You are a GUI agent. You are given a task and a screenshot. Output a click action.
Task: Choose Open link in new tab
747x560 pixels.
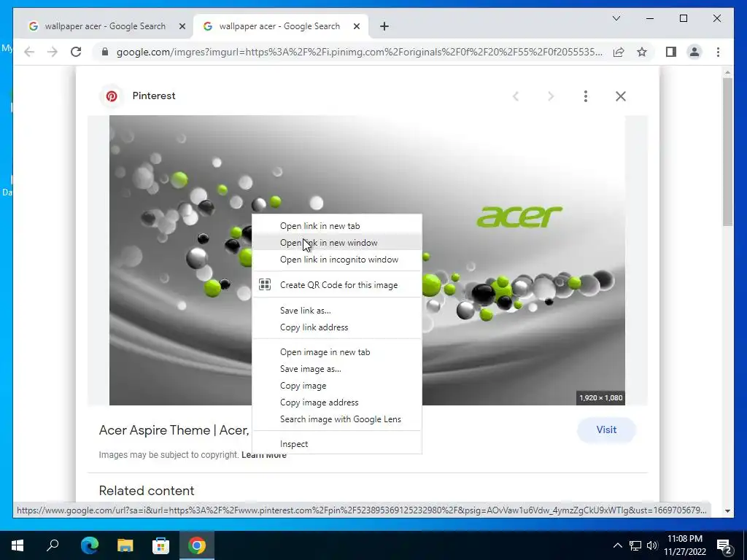click(337, 226)
